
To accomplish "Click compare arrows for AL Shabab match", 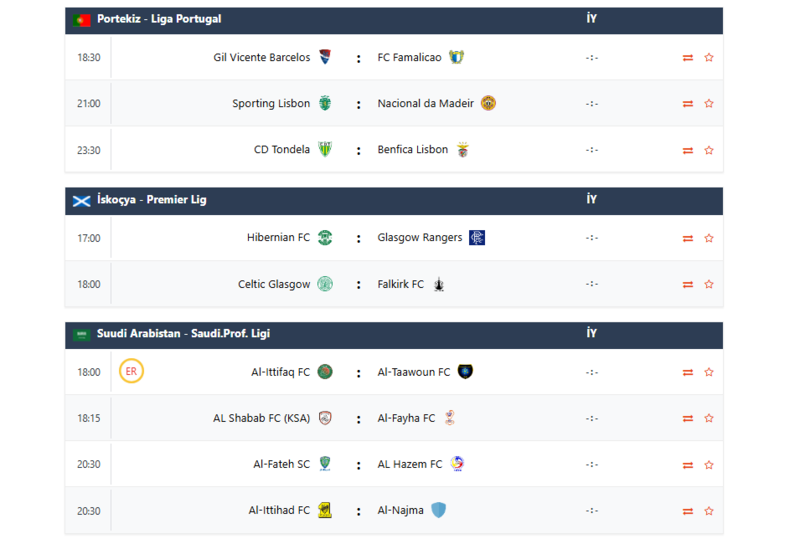I will pyautogui.click(x=688, y=418).
